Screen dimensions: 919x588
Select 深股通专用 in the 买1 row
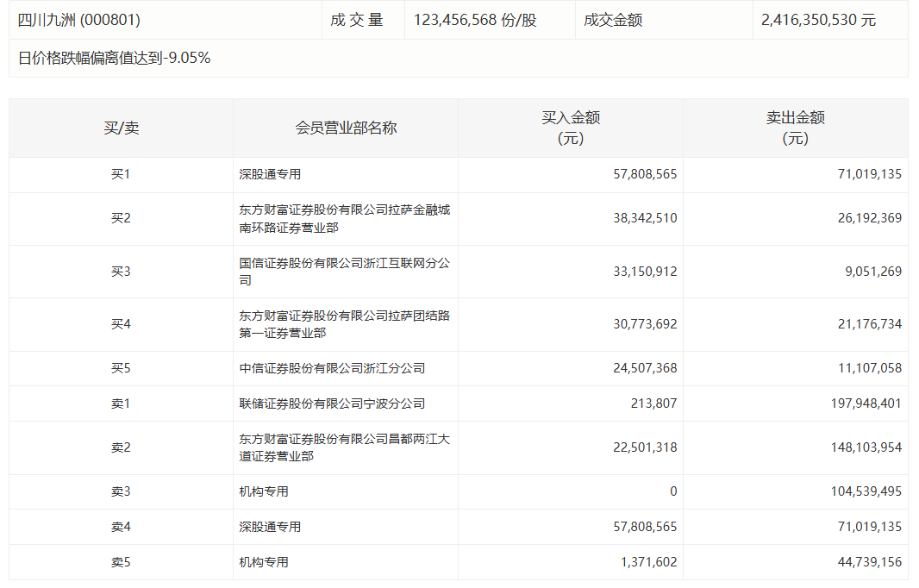(270, 174)
